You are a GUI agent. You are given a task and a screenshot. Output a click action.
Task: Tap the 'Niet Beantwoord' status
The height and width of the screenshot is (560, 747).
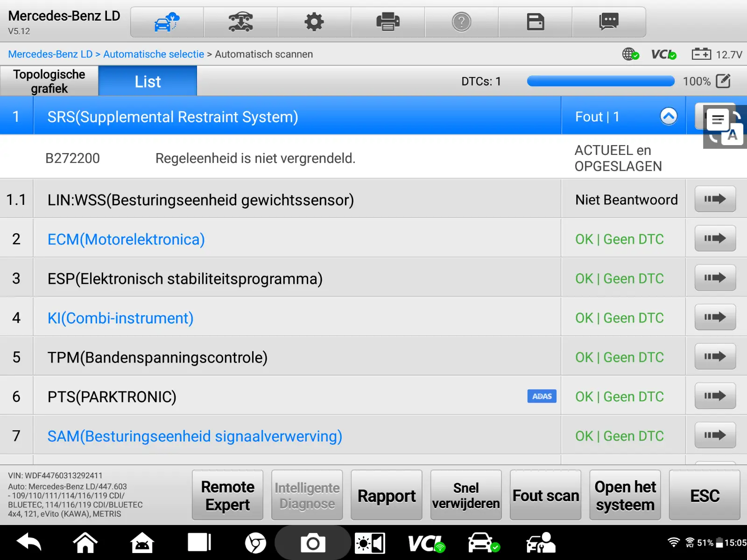[x=627, y=200]
